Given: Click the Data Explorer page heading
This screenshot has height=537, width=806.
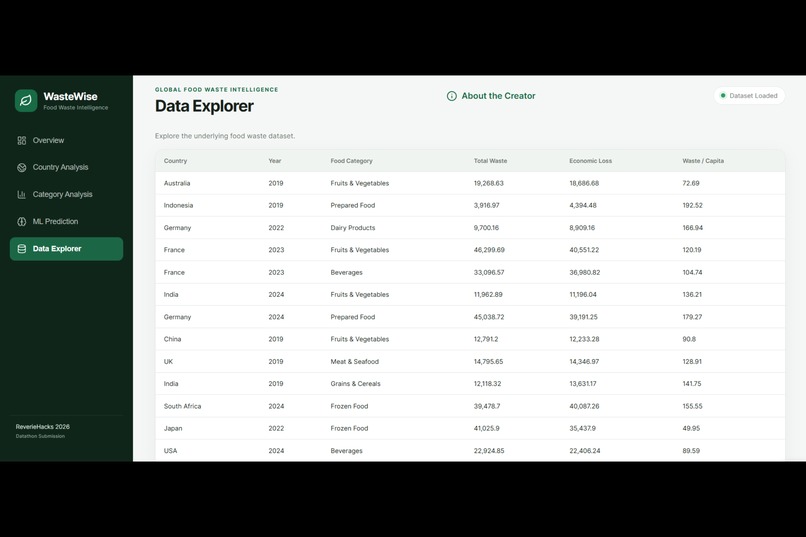Looking at the screenshot, I should [204, 106].
